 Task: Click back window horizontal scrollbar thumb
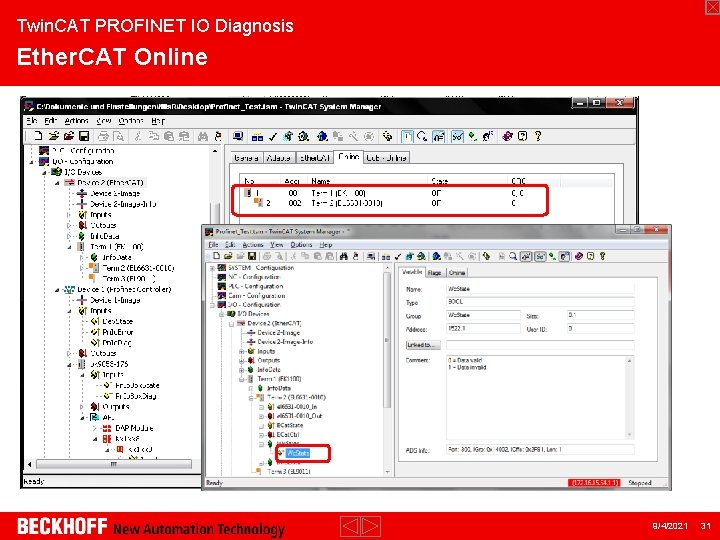coord(113,464)
